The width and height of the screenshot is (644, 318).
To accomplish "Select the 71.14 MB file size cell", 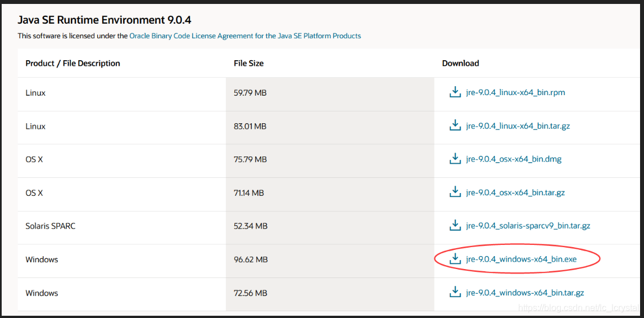I will (330, 193).
